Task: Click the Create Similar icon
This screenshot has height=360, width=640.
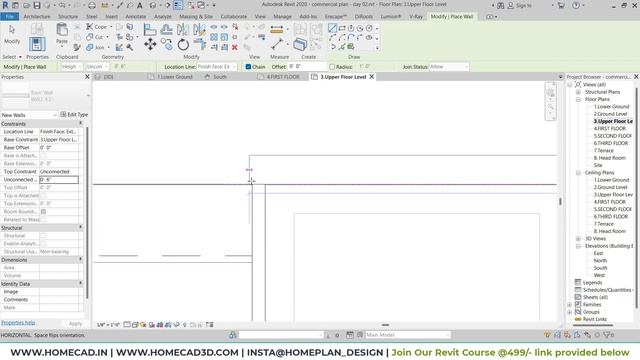Action: point(300,44)
